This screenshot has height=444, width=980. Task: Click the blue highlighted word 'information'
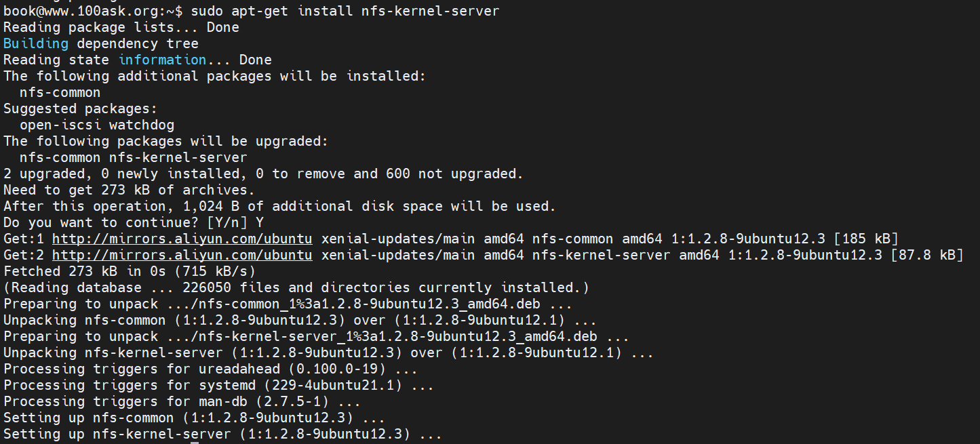point(162,60)
